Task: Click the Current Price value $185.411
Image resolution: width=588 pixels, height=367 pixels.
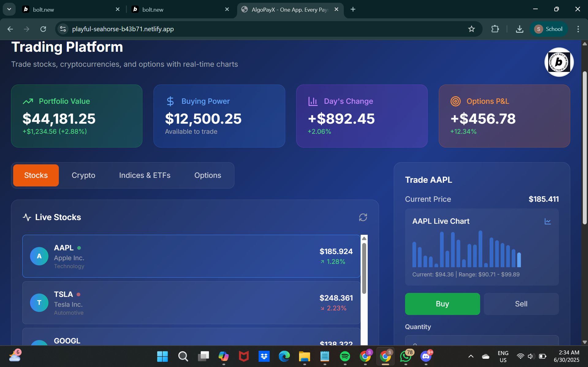Action: click(x=544, y=199)
